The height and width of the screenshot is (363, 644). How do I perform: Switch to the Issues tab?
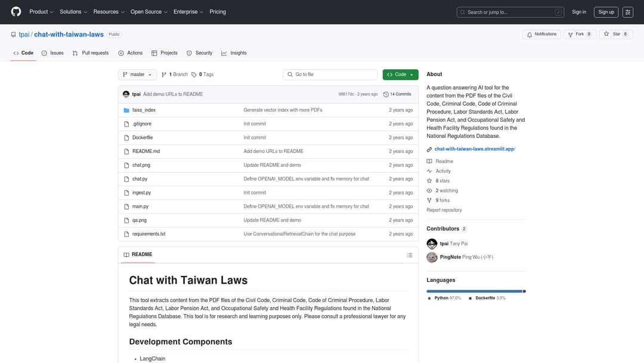pyautogui.click(x=52, y=53)
